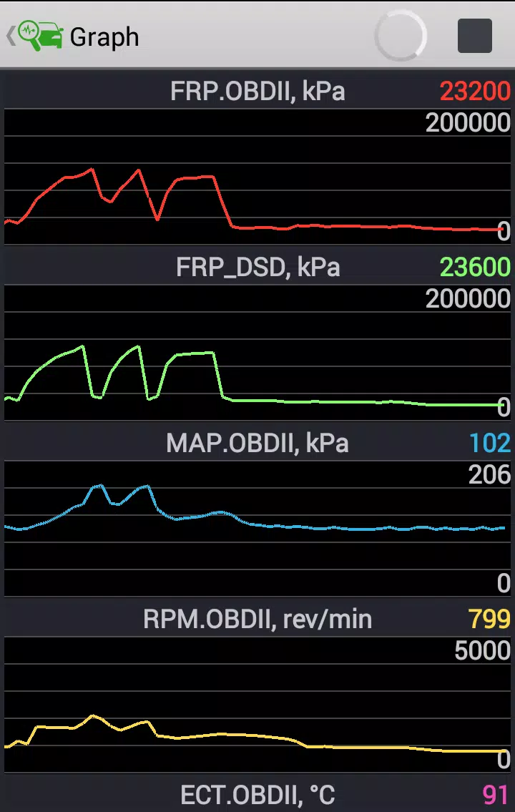Click the yellow 799 RPM value
Screen dimensions: 515x812
click(x=489, y=620)
